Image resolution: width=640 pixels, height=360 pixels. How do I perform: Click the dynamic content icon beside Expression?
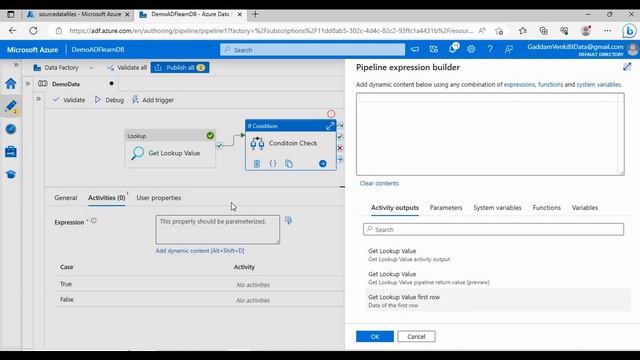(x=288, y=220)
